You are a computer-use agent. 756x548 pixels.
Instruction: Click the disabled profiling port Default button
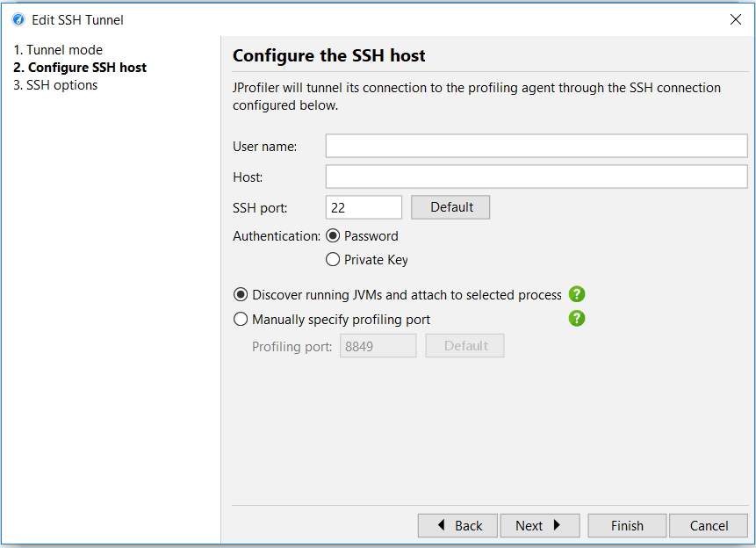pos(464,346)
